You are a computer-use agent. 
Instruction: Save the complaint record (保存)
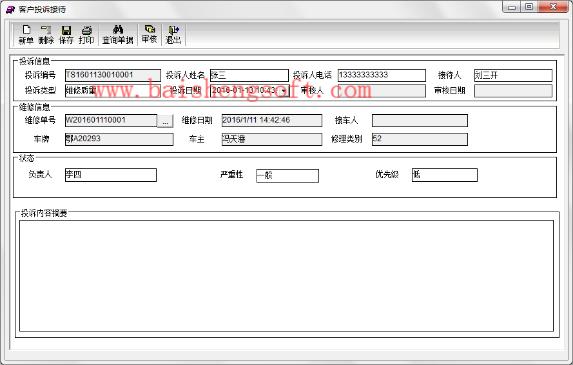pos(66,35)
